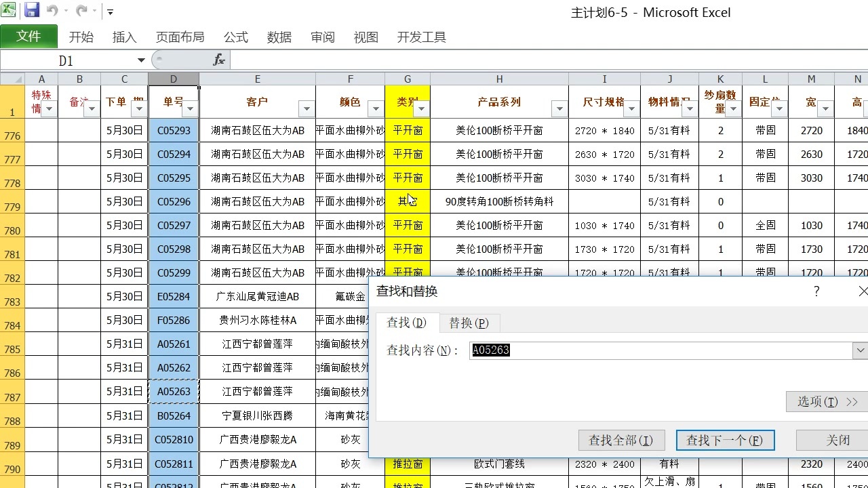868x488 pixels.
Task: Select column D header
Action: click(174, 79)
